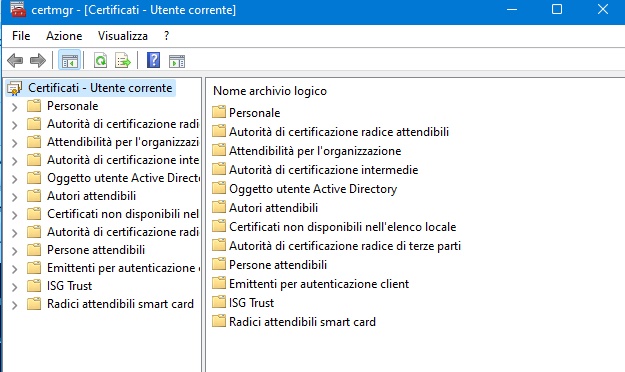Open the Visualizza menu

pyautogui.click(x=123, y=36)
